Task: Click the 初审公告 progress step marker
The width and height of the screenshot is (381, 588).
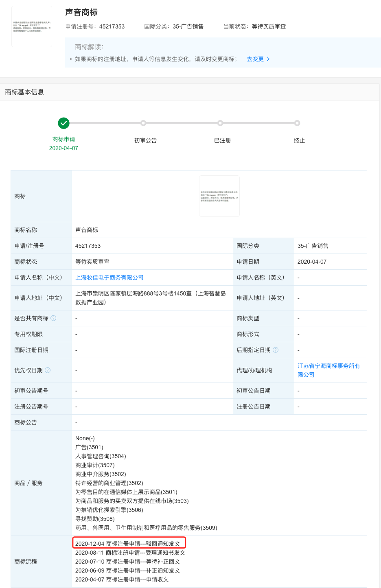Action: (x=143, y=123)
